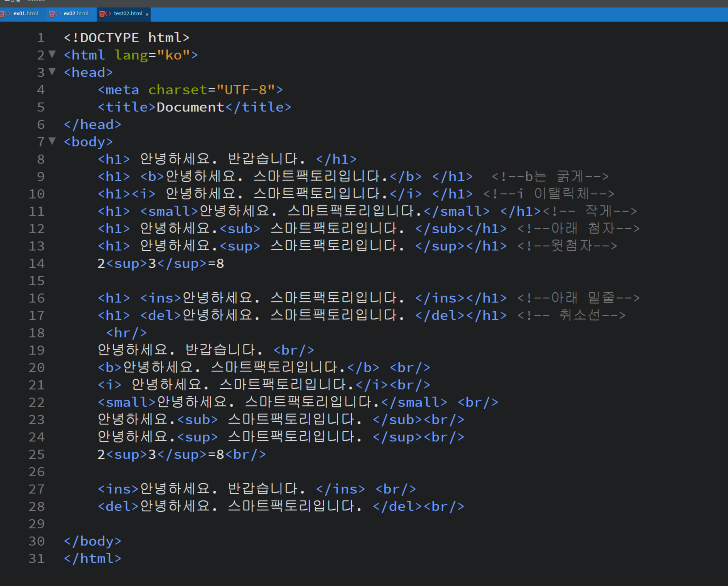Click the <sup> tag on line 13
The image size is (728, 586).
(x=240, y=246)
